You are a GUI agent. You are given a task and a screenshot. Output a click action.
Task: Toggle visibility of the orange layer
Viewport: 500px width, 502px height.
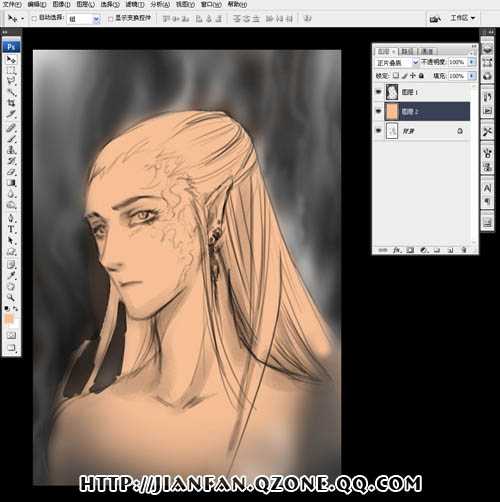click(x=378, y=111)
